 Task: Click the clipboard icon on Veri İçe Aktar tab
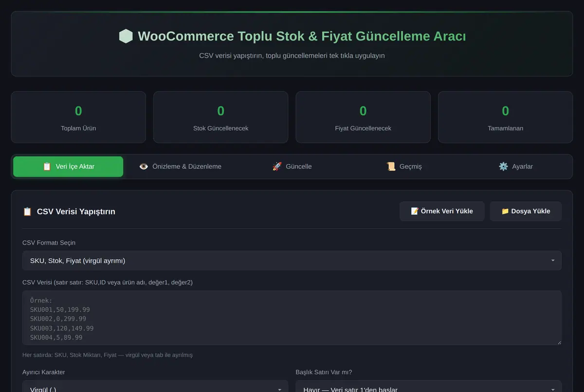point(47,166)
